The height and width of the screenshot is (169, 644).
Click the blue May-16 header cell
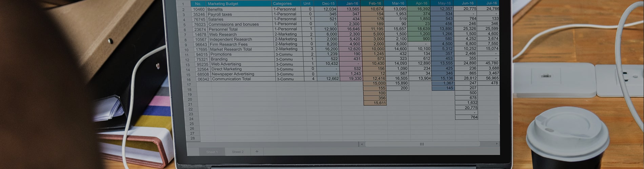[444, 4]
